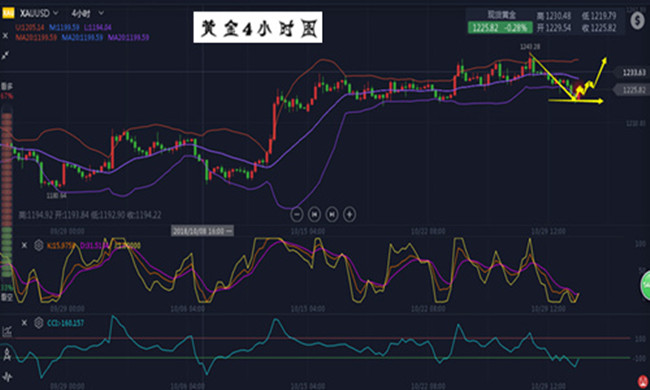Click the green 1225.82 -0.28% price badge
The width and height of the screenshot is (650, 390).
click(x=500, y=28)
